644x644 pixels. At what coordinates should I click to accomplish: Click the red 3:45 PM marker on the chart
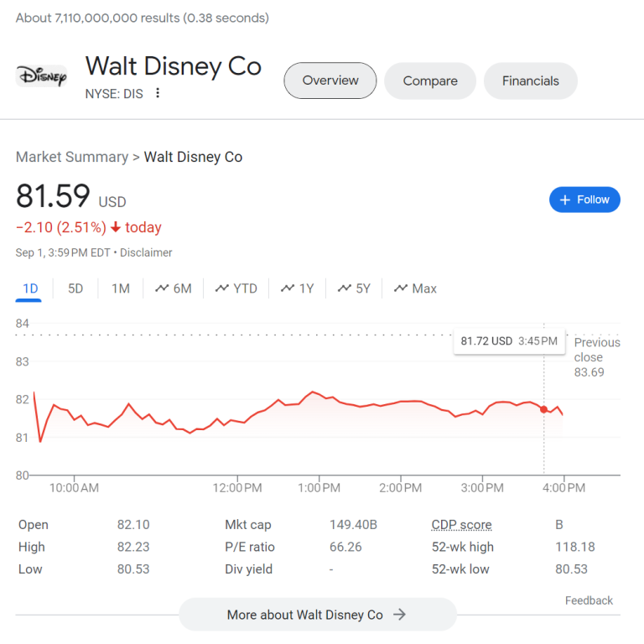point(543,409)
